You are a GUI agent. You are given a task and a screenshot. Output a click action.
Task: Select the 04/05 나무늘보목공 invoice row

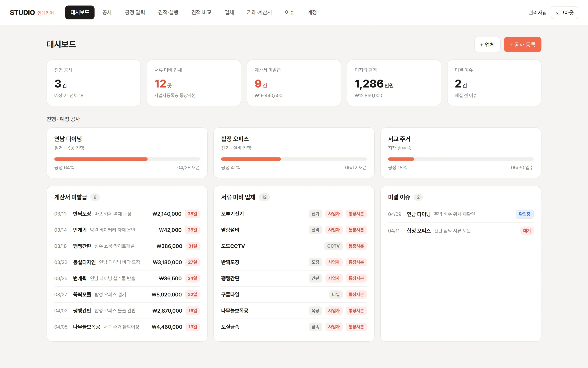[127, 327]
